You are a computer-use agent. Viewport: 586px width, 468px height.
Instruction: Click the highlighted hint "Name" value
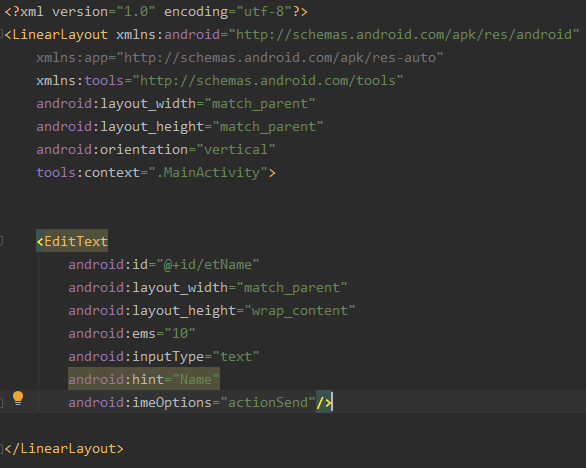[196, 380]
